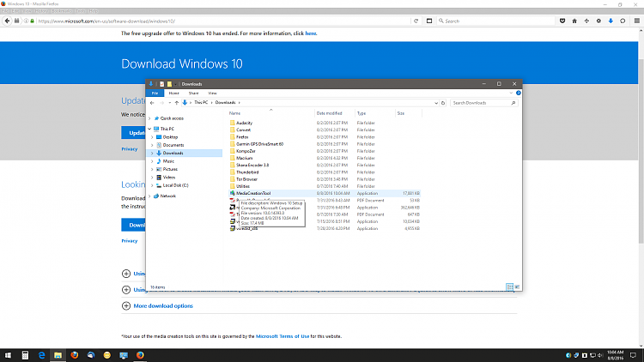
Task: Click This PC in breadcrumb path
Action: pos(201,103)
